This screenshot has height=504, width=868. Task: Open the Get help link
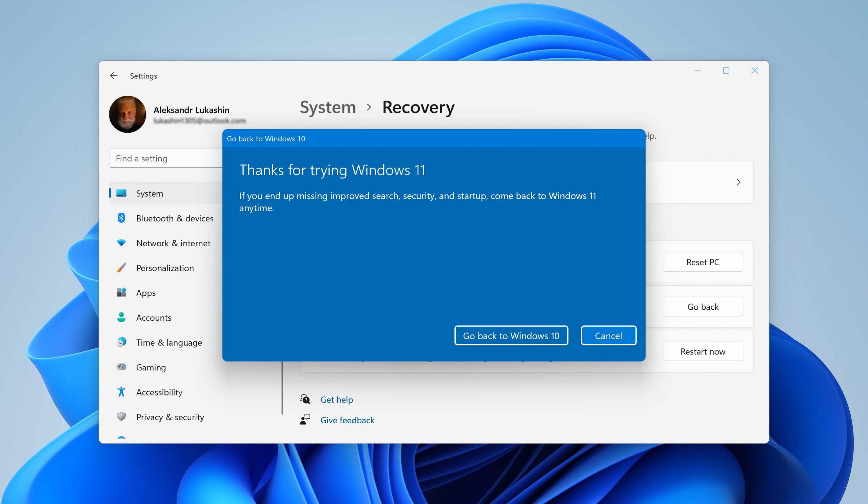[x=337, y=399]
